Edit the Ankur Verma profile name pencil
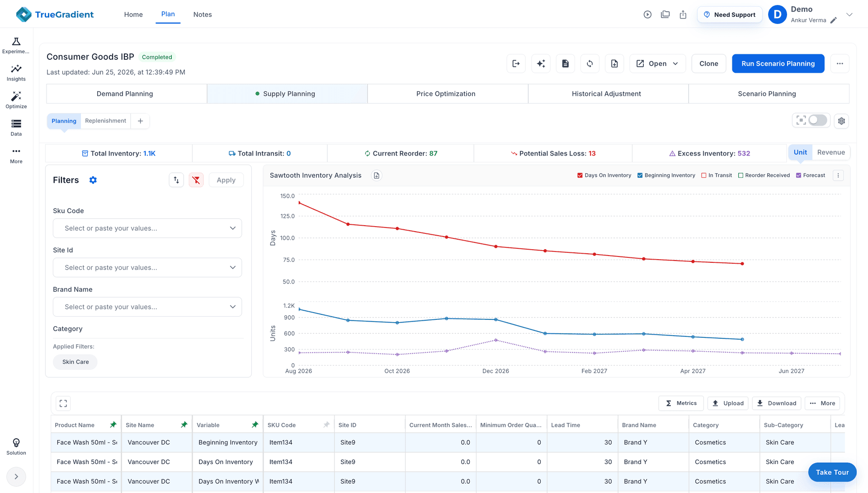Screen dimensions: 868x493 coord(834,20)
